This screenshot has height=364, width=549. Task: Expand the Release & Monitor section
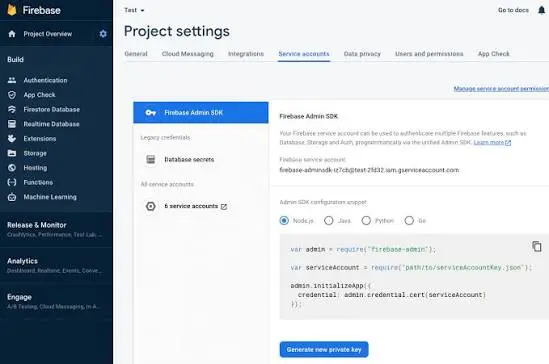point(55,229)
